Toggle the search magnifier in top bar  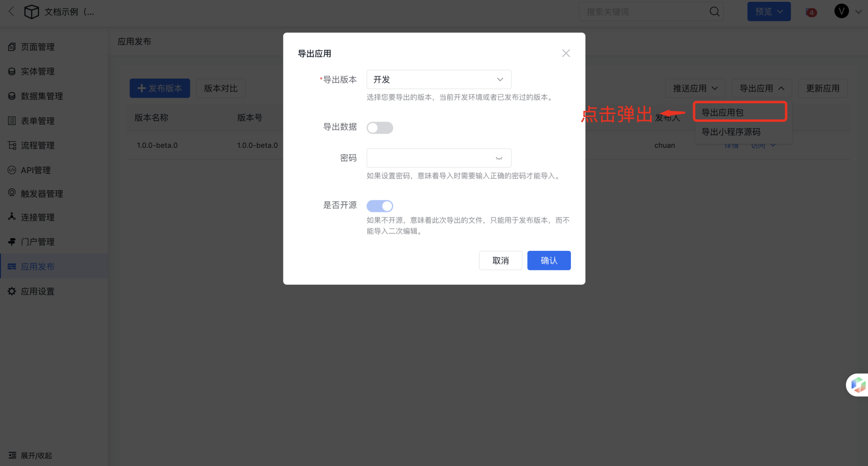pos(714,11)
